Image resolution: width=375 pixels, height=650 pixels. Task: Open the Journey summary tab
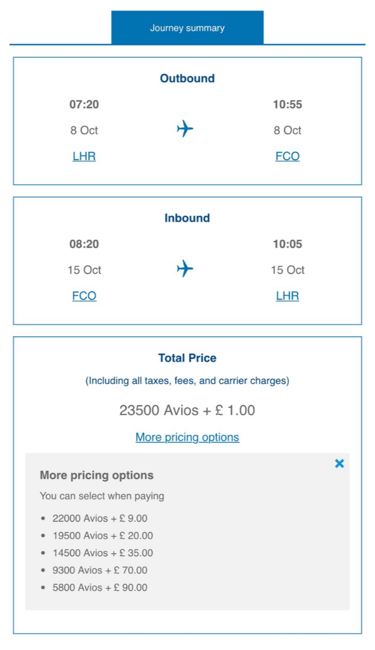pos(187,28)
